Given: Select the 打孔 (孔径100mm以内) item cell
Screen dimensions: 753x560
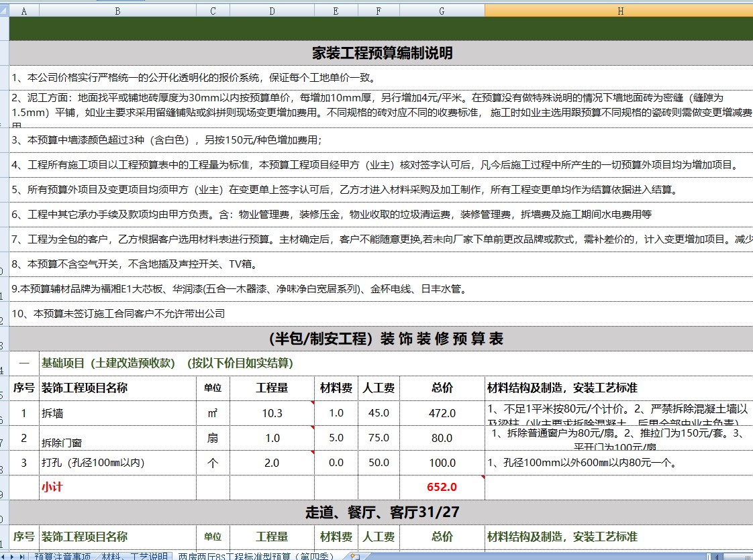Looking at the screenshot, I should pyautogui.click(x=117, y=463).
